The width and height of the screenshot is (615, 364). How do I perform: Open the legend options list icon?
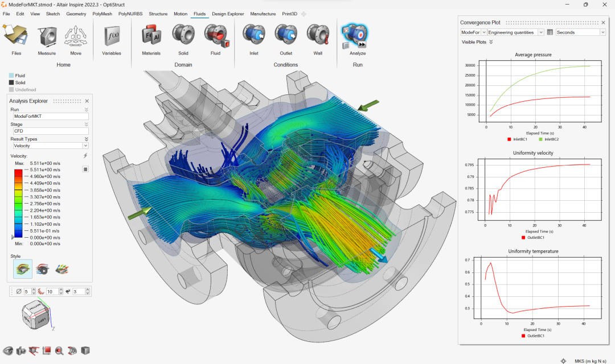(x=85, y=169)
